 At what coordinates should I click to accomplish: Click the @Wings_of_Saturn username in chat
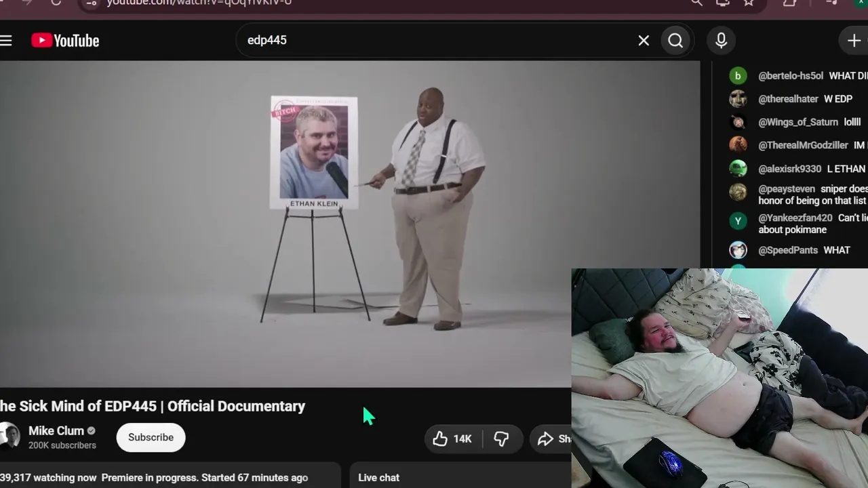pos(798,122)
